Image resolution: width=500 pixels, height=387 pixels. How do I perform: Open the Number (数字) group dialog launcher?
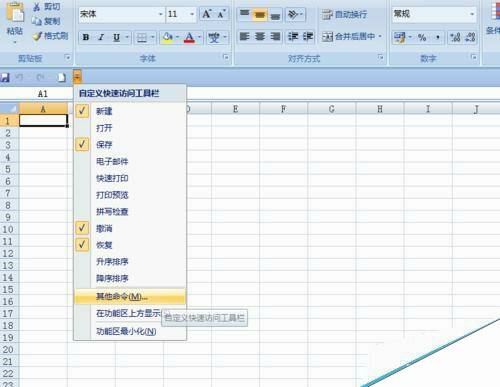(474, 57)
